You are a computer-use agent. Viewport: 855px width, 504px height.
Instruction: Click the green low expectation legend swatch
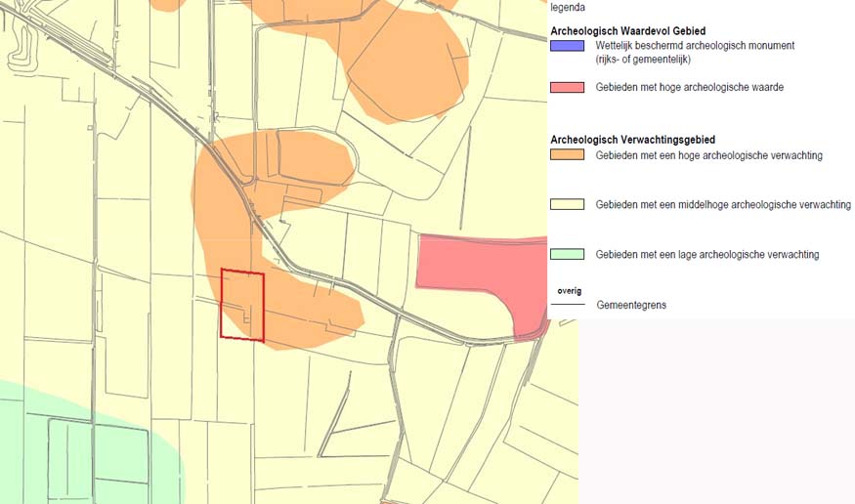click(x=567, y=254)
